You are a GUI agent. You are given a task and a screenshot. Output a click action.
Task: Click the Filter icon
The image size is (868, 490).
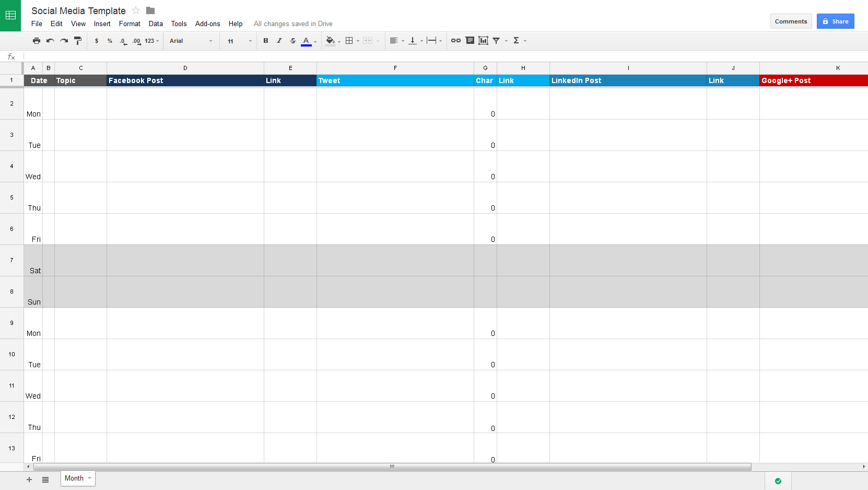(497, 41)
